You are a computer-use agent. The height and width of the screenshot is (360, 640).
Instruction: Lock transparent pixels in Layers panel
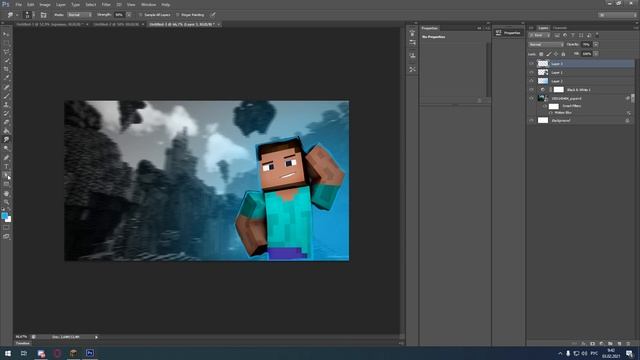[541, 54]
